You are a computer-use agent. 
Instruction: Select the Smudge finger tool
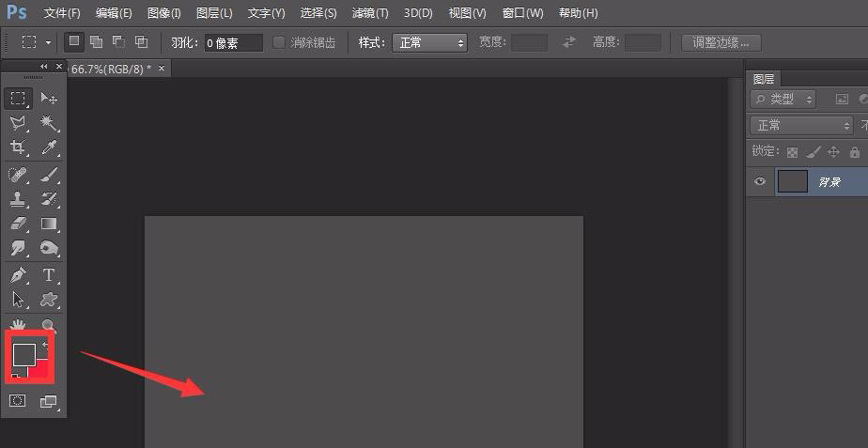(18, 248)
